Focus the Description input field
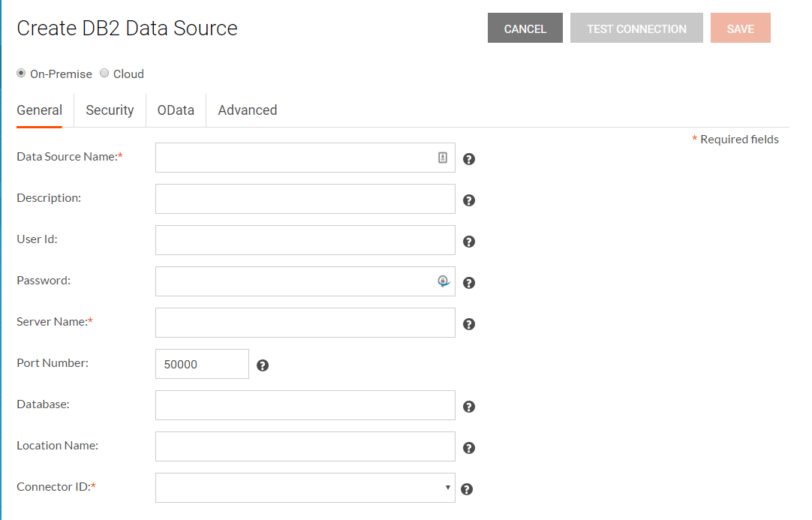This screenshot has width=812, height=520. click(305, 199)
